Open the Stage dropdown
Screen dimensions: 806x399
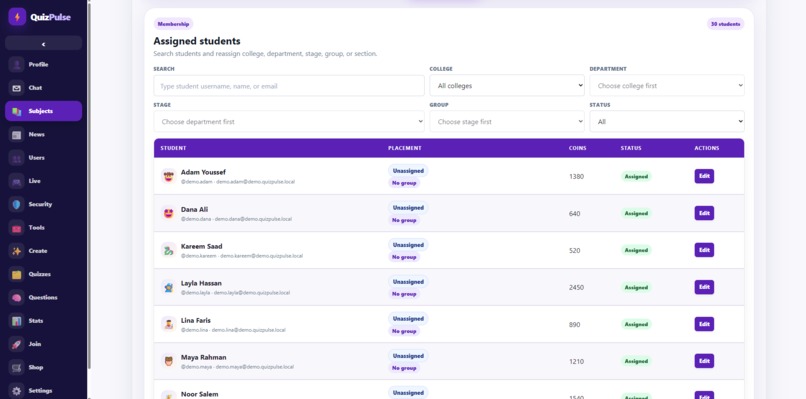point(289,122)
